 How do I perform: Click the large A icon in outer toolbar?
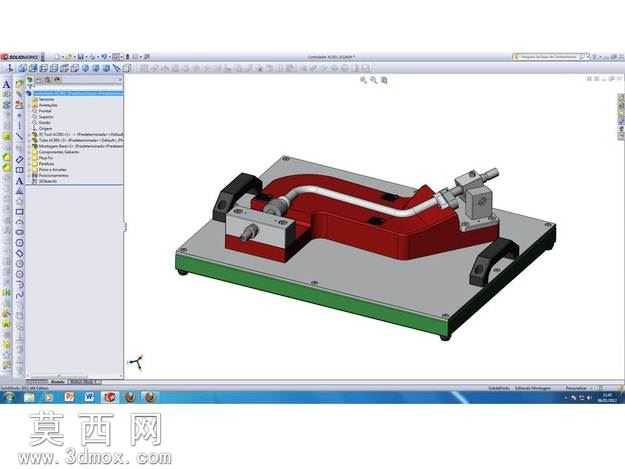tap(6, 84)
